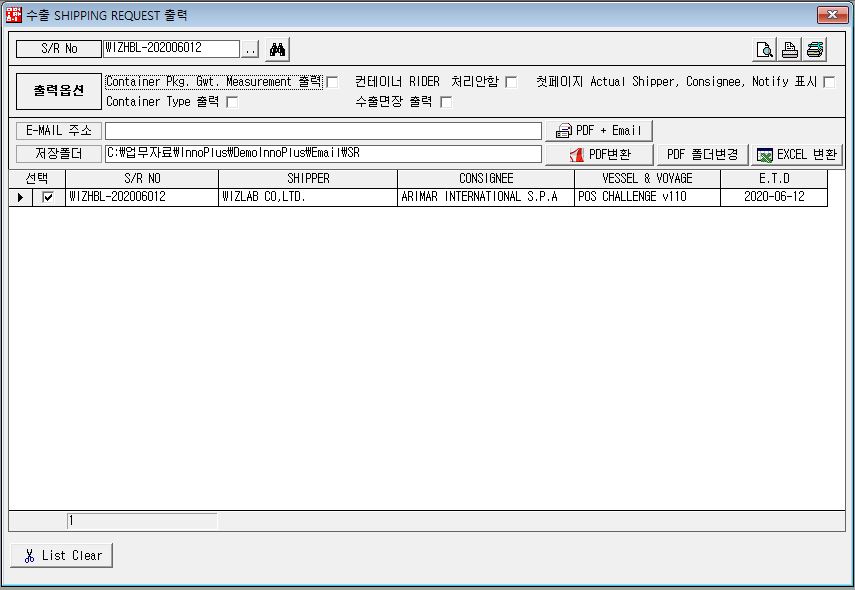
Task: Open S/R No lookup ellipsis button
Action: click(x=250, y=50)
